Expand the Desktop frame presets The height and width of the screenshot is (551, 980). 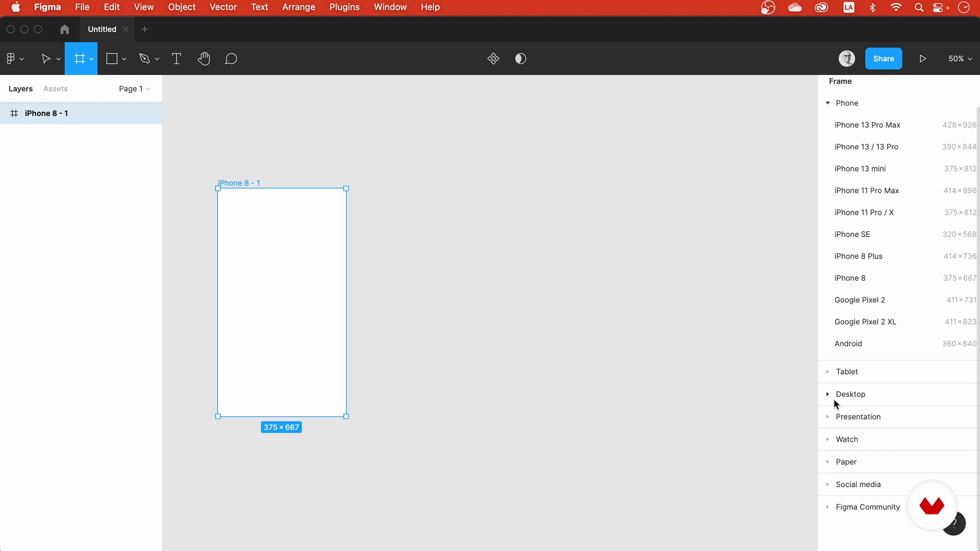pos(827,394)
